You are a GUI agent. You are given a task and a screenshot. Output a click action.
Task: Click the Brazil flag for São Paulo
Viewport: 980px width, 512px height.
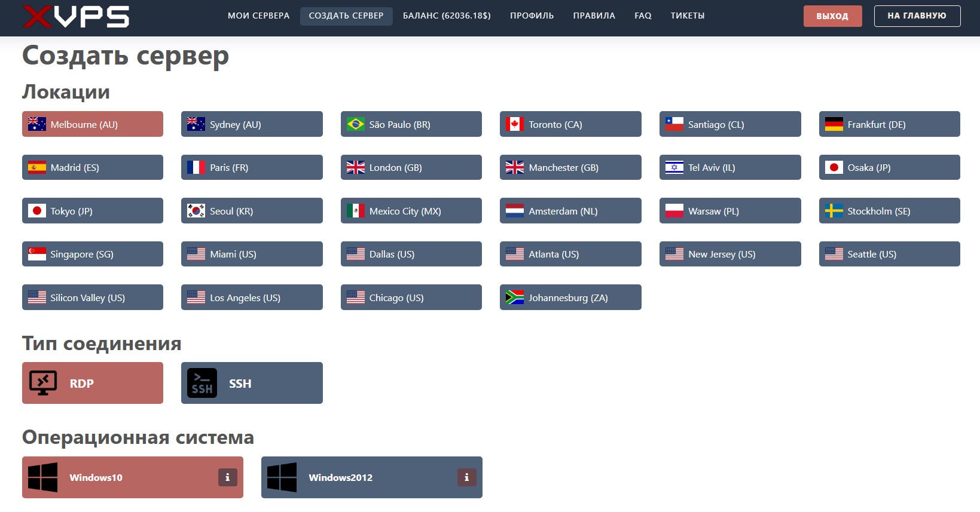click(x=356, y=124)
